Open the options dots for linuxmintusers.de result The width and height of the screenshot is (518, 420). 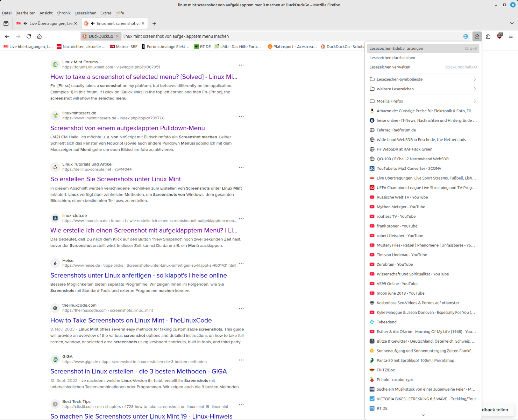241,116
